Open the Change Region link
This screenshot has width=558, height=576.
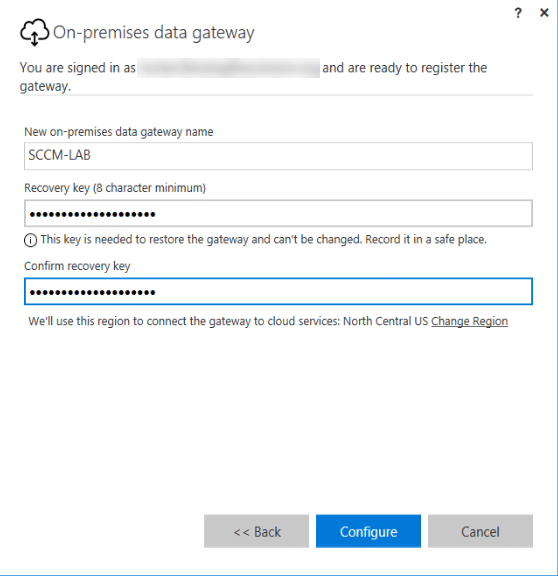click(469, 321)
